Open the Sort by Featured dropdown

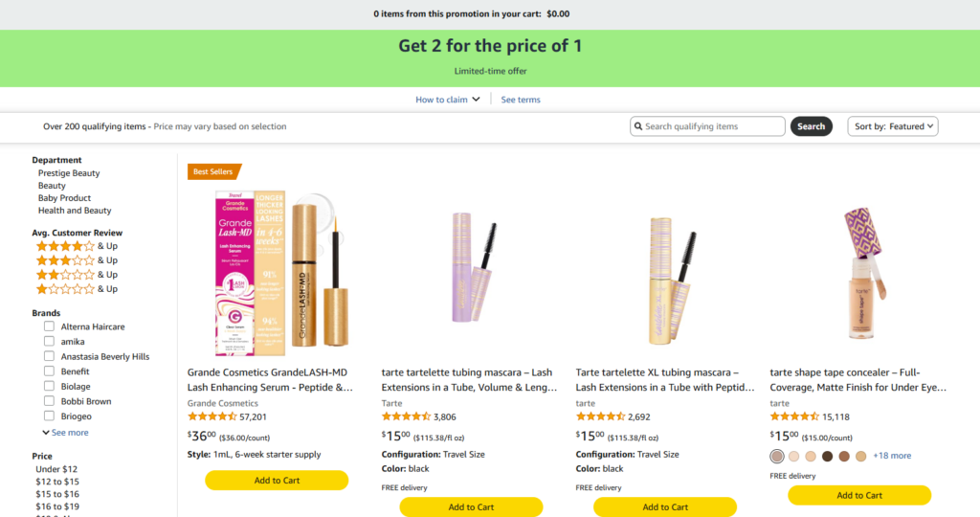pos(893,126)
